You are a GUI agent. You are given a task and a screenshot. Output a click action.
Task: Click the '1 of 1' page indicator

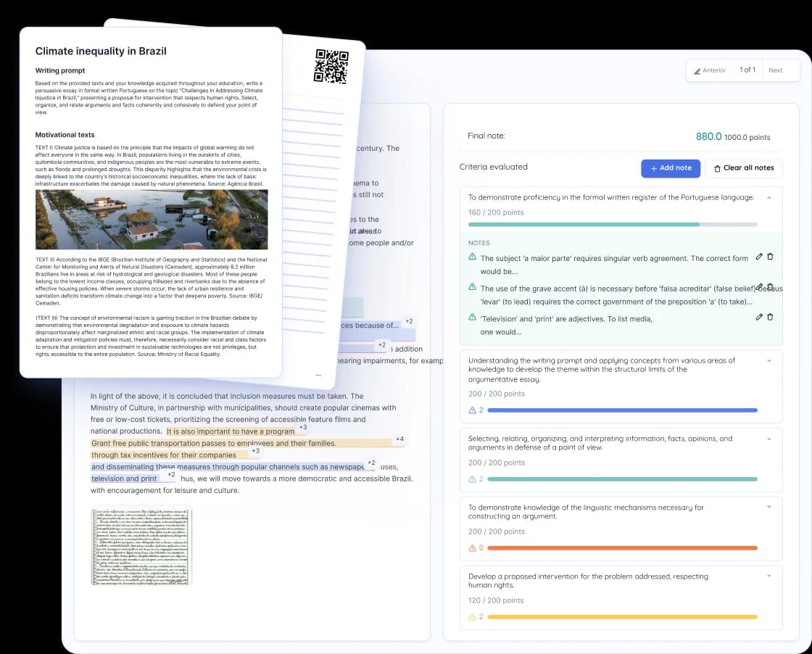pyautogui.click(x=747, y=70)
